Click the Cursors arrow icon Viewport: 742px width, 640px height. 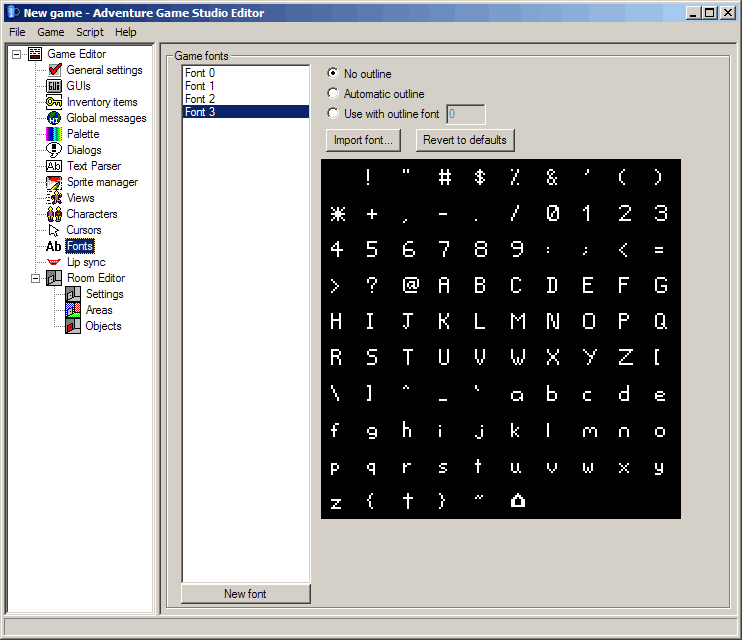54,230
